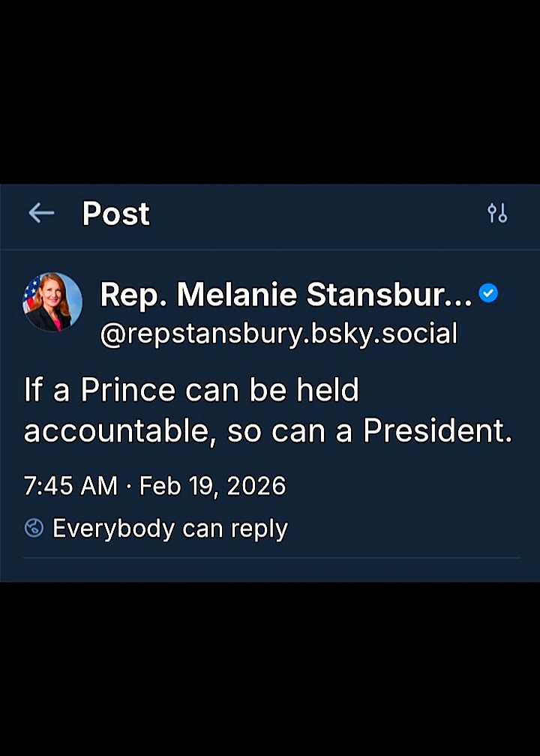Screen dimensions: 540x756
Task: Click the "Post" header title
Action: (115, 214)
